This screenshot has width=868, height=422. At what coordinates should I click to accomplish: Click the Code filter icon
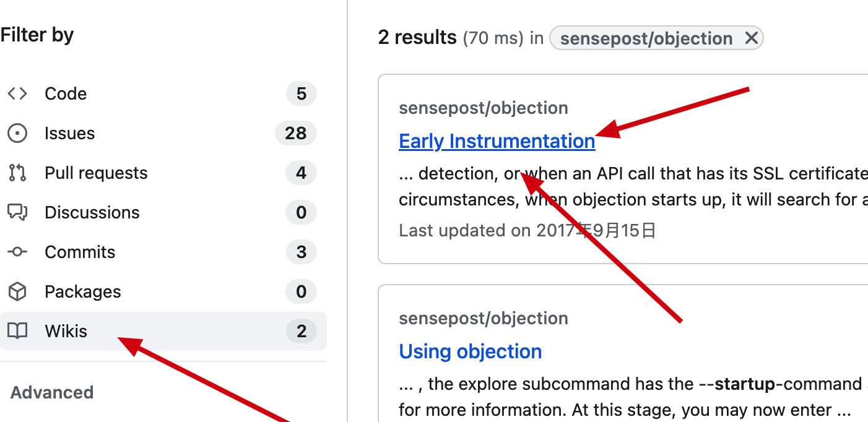pyautogui.click(x=17, y=93)
